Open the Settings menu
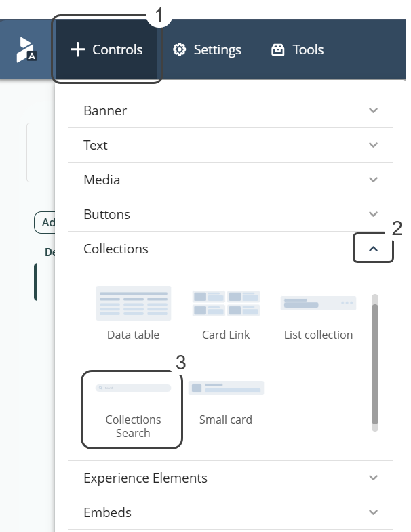The image size is (411, 532). (x=207, y=49)
